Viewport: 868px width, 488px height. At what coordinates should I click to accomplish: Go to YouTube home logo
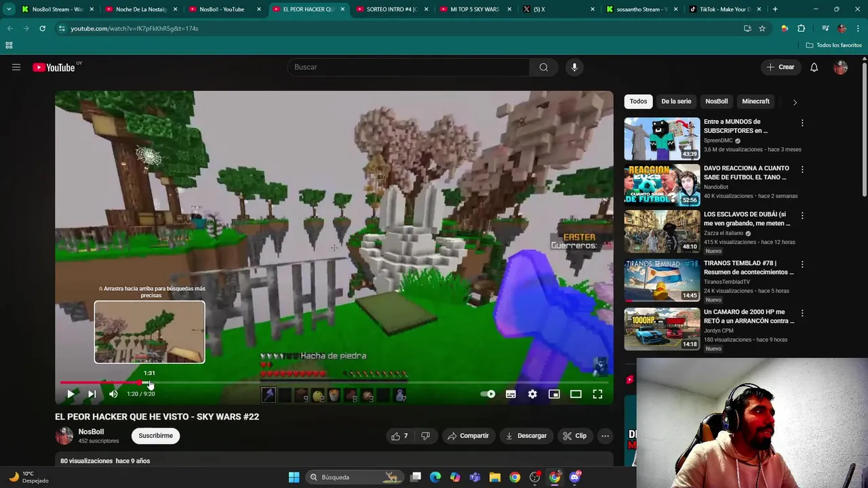click(54, 67)
